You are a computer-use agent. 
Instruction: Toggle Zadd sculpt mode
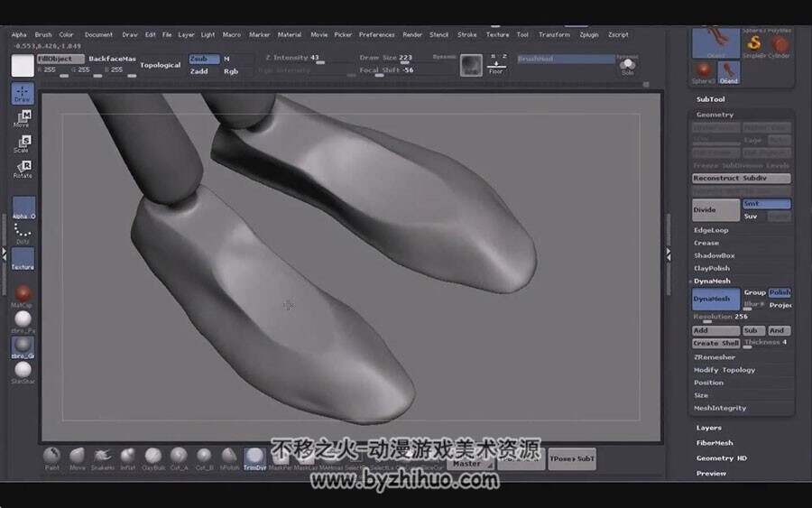point(198,71)
